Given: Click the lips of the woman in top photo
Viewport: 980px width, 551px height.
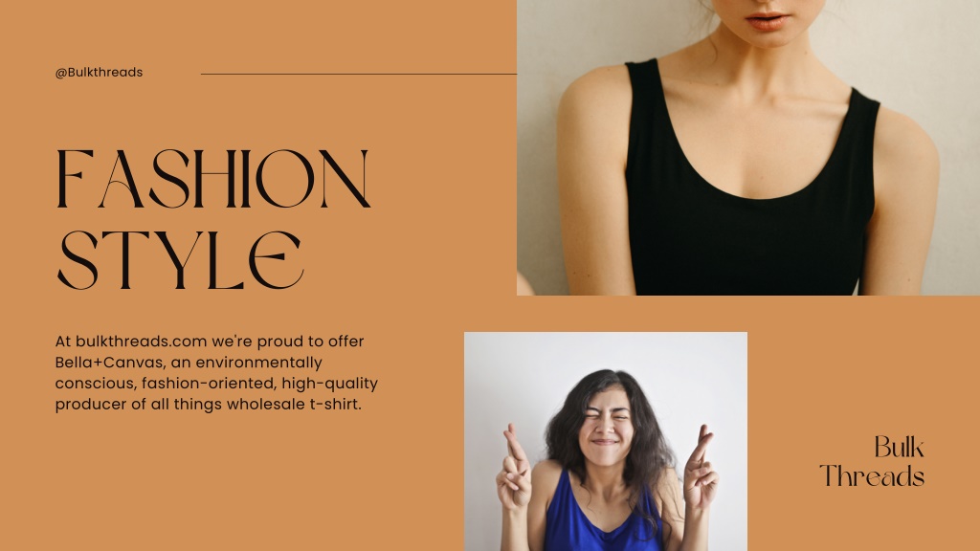Looking at the screenshot, I should coord(768,22).
